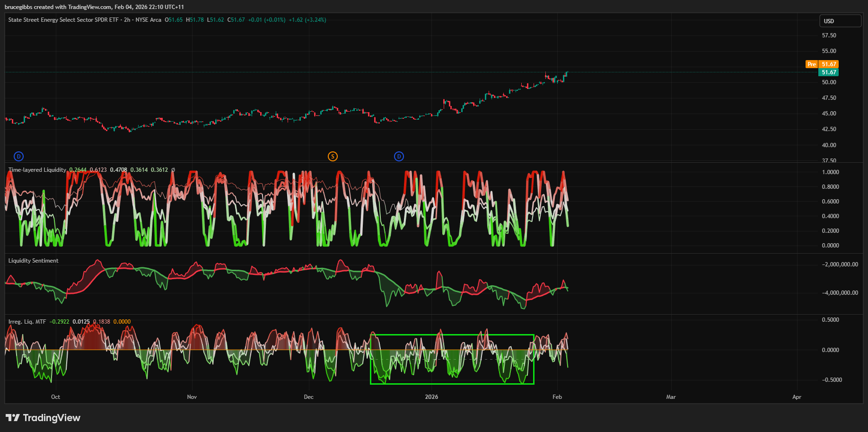This screenshot has width=868, height=432.
Task: Click the orange 51.67 pre-market price label
Action: 829,64
